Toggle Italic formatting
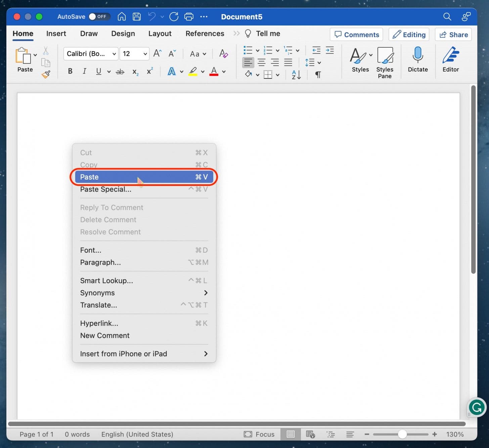The width and height of the screenshot is (489, 448). pos(84,71)
